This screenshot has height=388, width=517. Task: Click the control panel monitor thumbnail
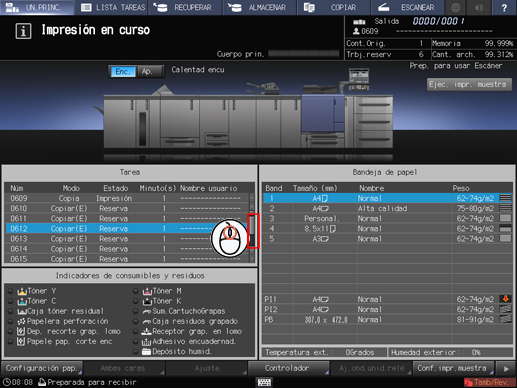(x=359, y=79)
